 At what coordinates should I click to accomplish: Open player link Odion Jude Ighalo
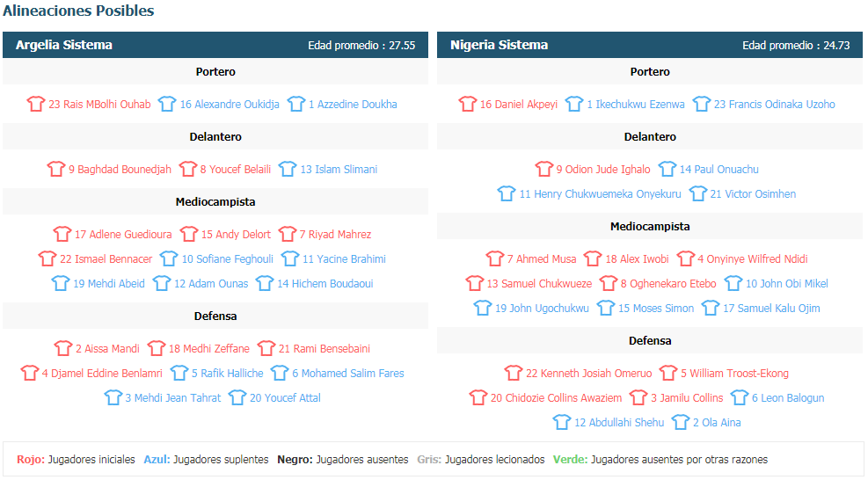[603, 169]
